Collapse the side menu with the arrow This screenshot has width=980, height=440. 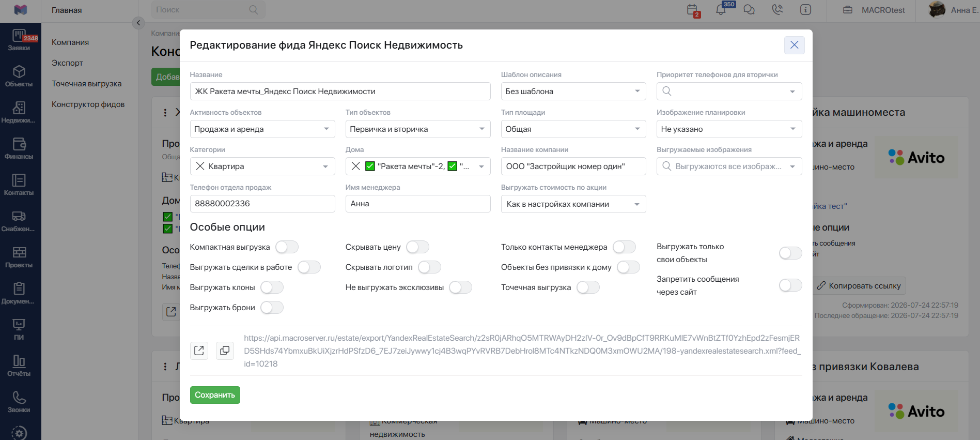click(138, 23)
